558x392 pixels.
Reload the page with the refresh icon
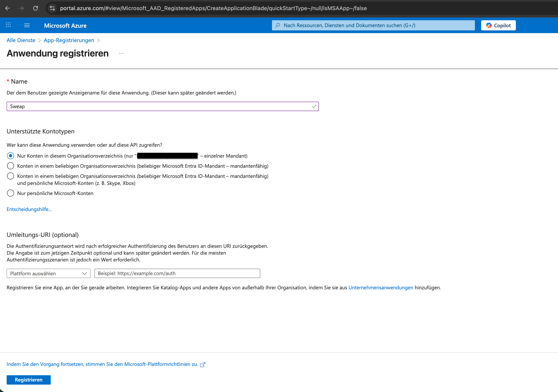click(x=36, y=8)
